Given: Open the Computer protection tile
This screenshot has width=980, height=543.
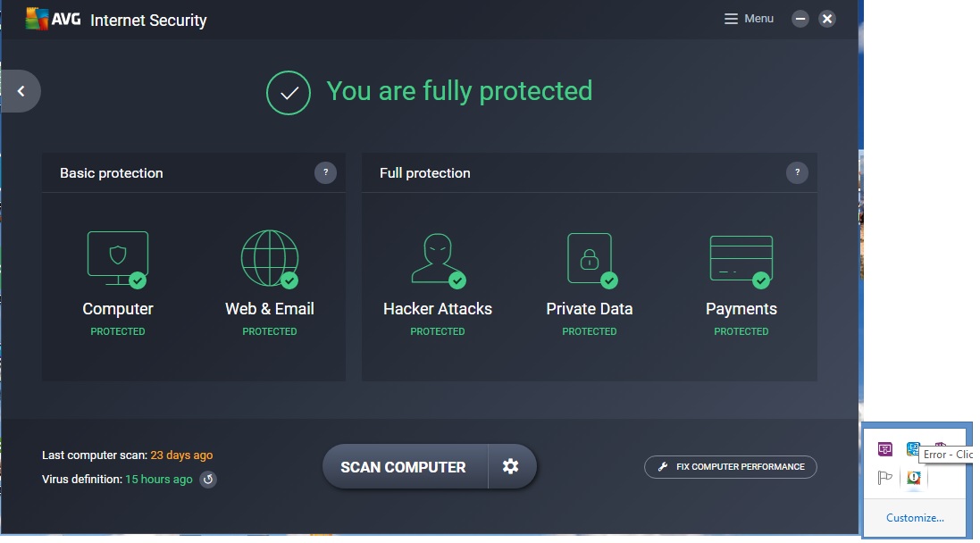Looking at the screenshot, I should pos(118,284).
